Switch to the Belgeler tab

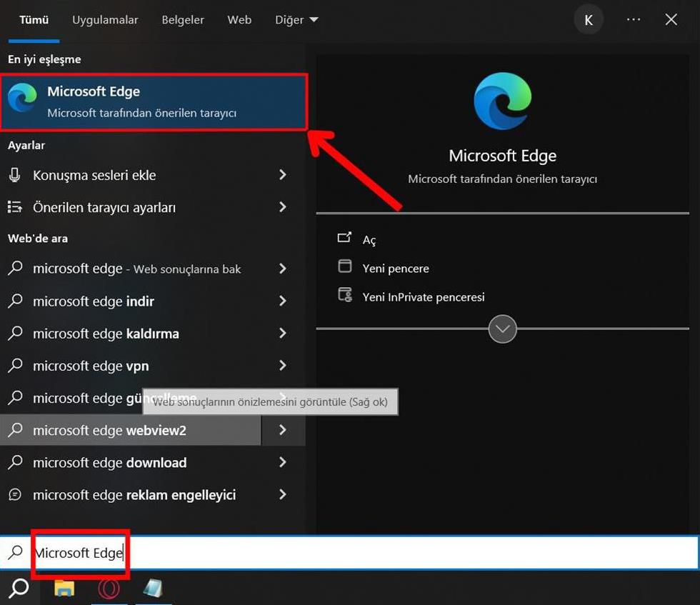click(183, 20)
